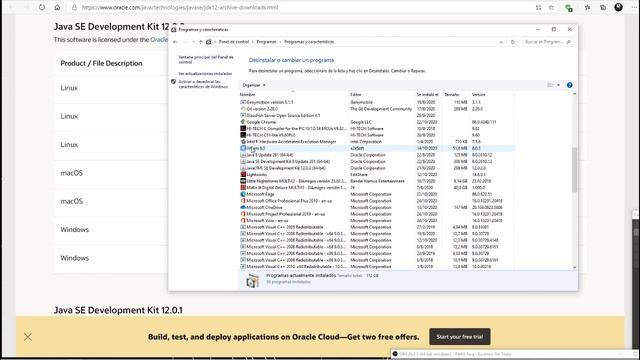The height and width of the screenshot is (360, 640).
Task: Go back in Programas y características window
Action: (175, 42)
